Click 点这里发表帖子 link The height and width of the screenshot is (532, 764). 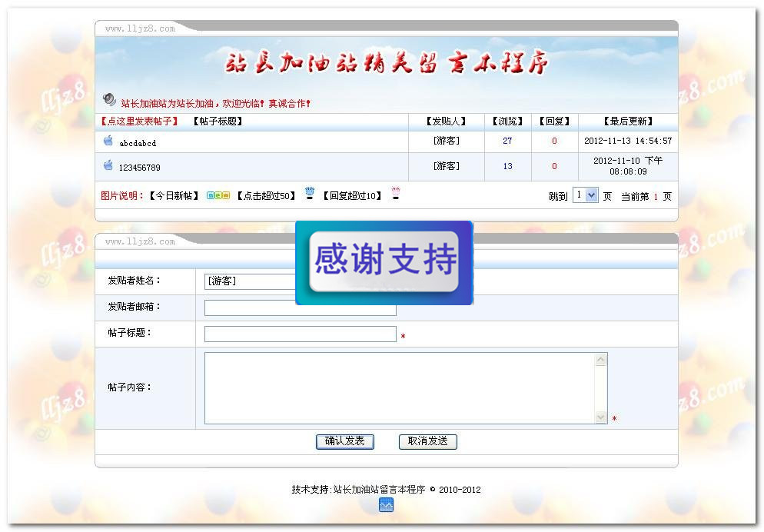coord(139,121)
